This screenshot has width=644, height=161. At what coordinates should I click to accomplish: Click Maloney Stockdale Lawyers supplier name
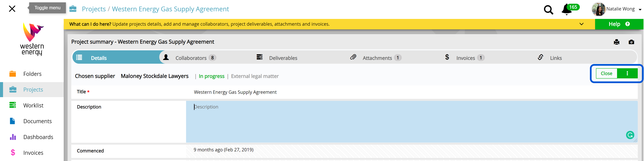coord(155,76)
